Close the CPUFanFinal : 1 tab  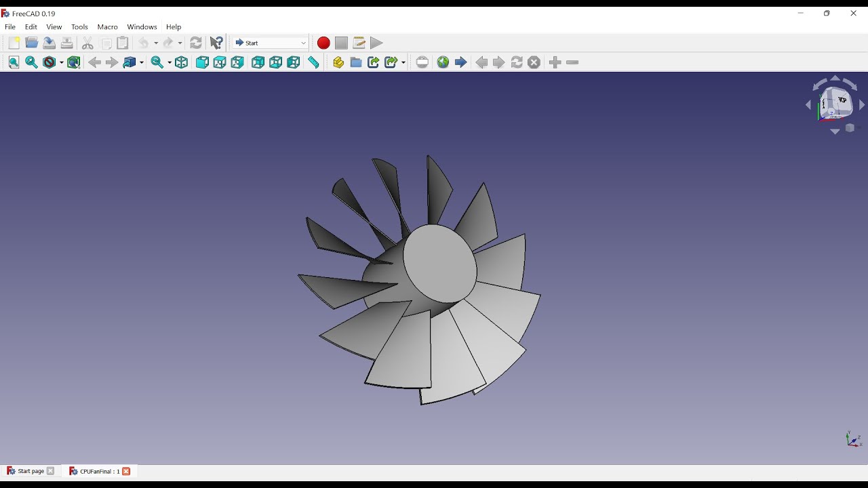coord(126,471)
